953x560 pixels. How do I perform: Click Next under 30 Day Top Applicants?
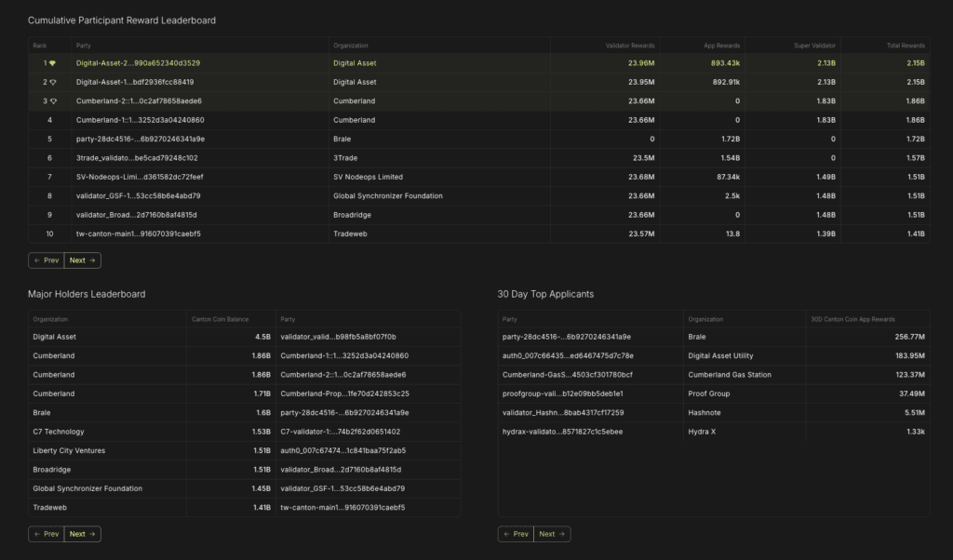[552, 535]
